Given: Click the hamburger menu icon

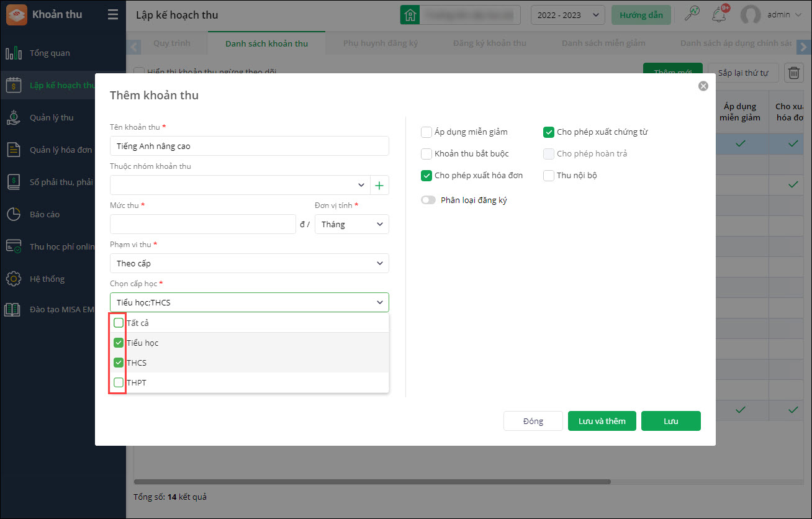Looking at the screenshot, I should click(x=112, y=14).
